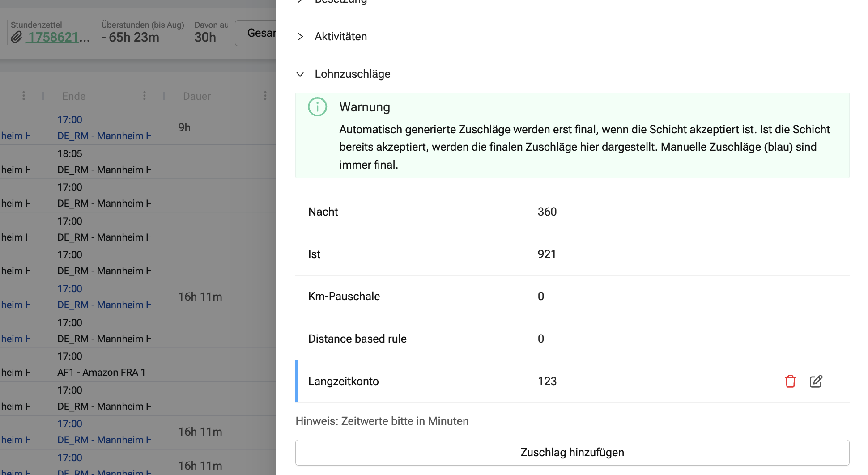Click the Zuschlag hinzufügen button
Screen dimensions: 868x475
[x=572, y=453]
